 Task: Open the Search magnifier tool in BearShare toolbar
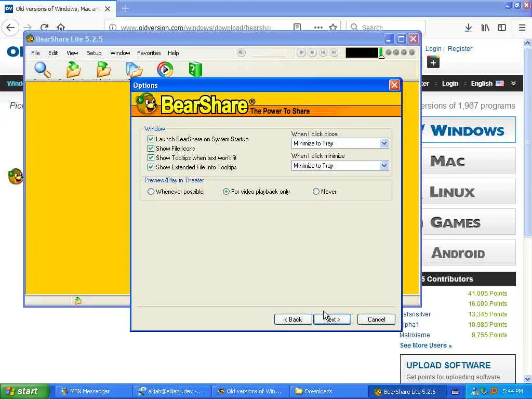coord(43,70)
